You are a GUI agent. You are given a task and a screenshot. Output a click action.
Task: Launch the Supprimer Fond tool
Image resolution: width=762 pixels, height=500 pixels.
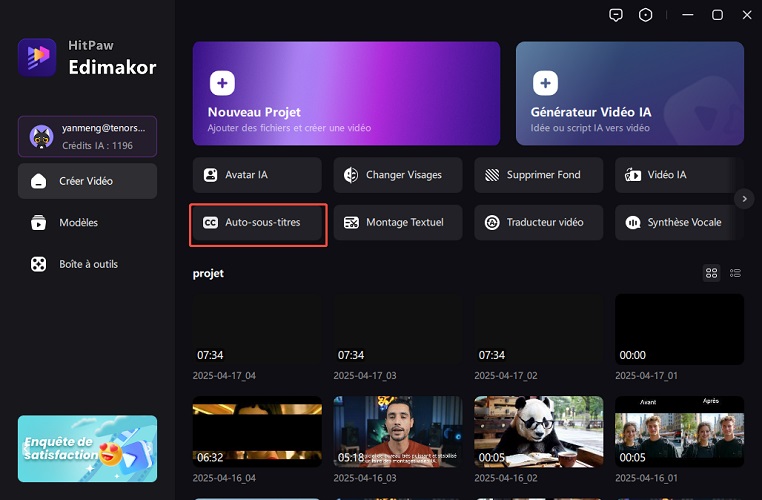coord(538,175)
